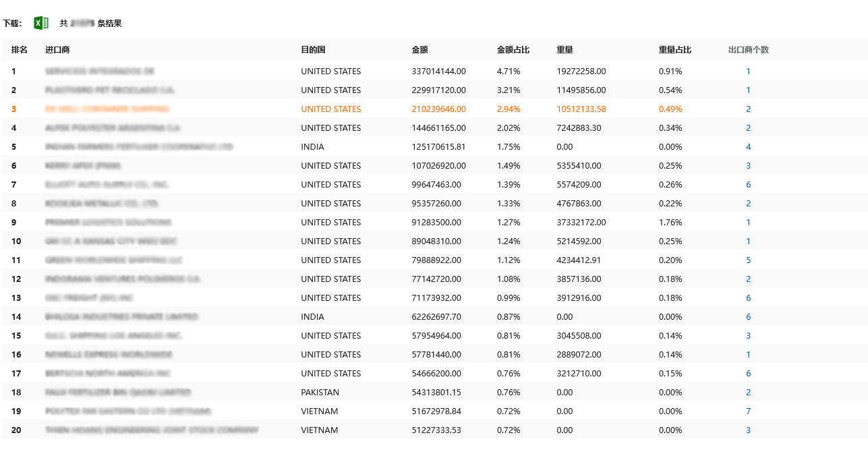The height and width of the screenshot is (456, 868).
Task: Open exporter count 7 for rank 19
Action: pyautogui.click(x=748, y=411)
